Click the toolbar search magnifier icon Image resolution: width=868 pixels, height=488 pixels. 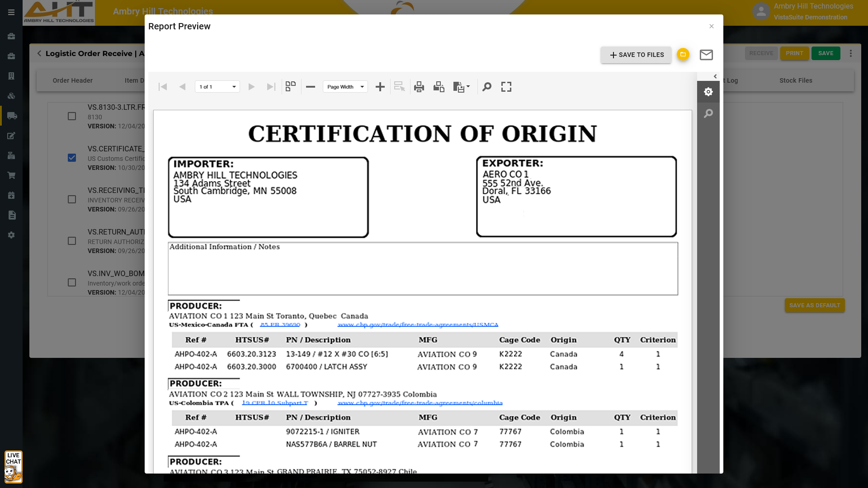487,87
